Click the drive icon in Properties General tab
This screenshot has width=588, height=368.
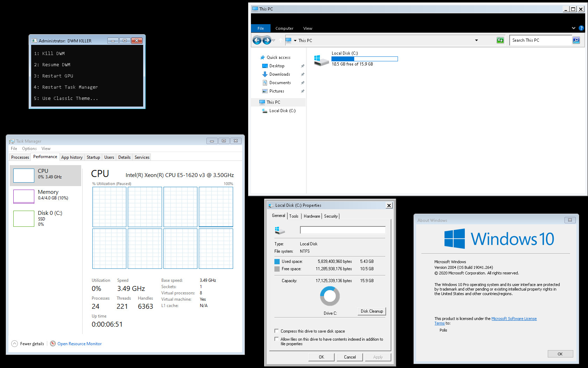(280, 230)
